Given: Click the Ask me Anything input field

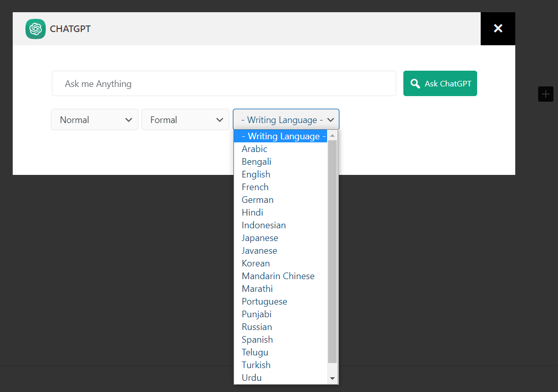Looking at the screenshot, I should [x=224, y=83].
